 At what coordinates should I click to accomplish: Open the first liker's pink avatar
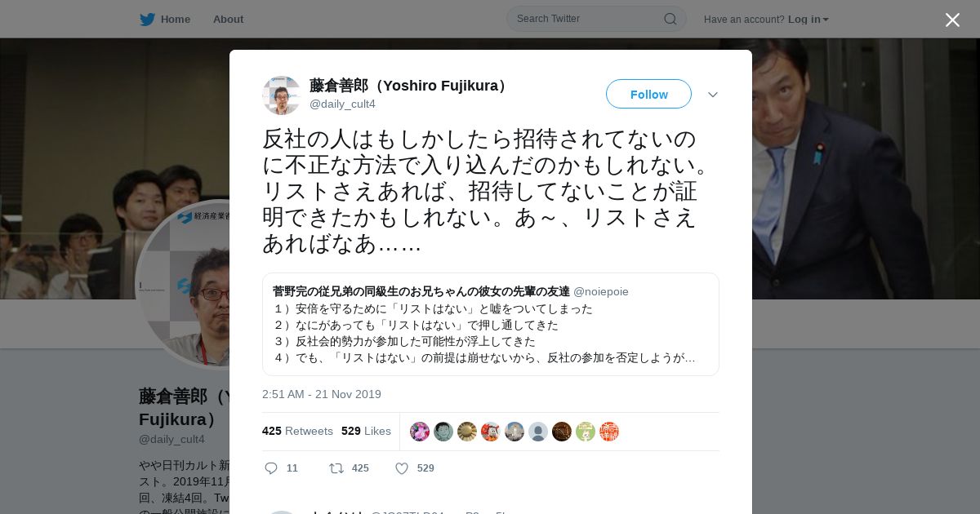420,432
